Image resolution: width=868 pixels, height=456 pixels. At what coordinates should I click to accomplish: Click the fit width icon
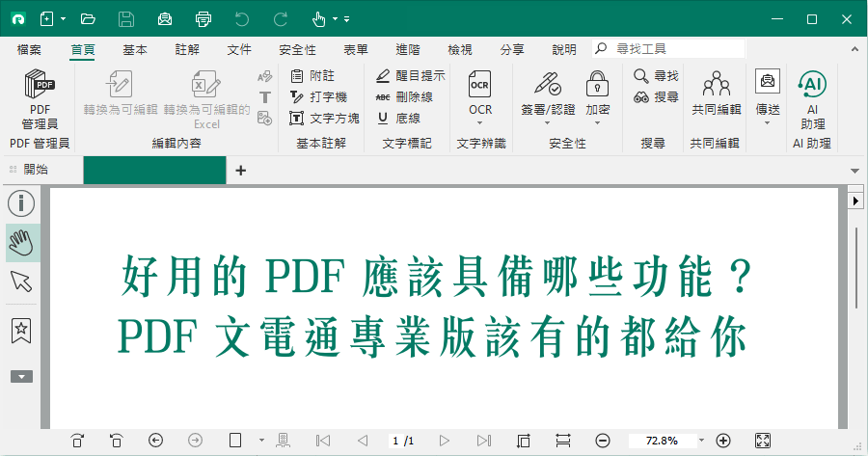[563, 441]
